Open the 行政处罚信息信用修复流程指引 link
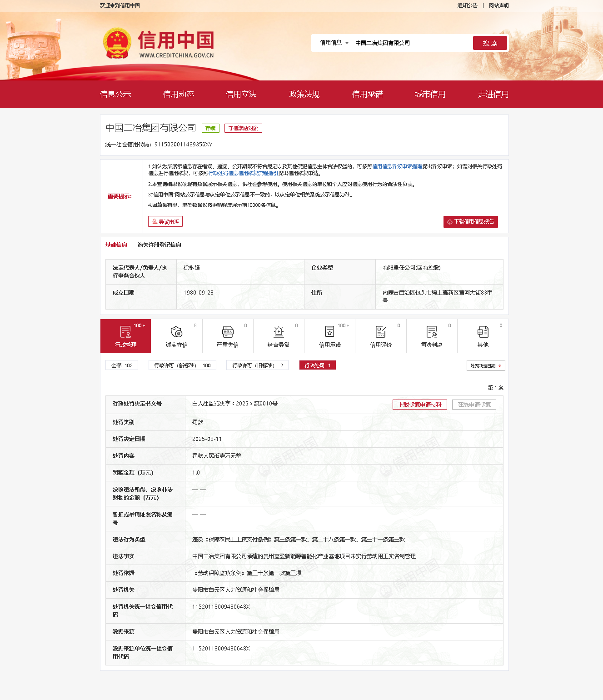Screen dimensions: 603x700 coord(243,173)
